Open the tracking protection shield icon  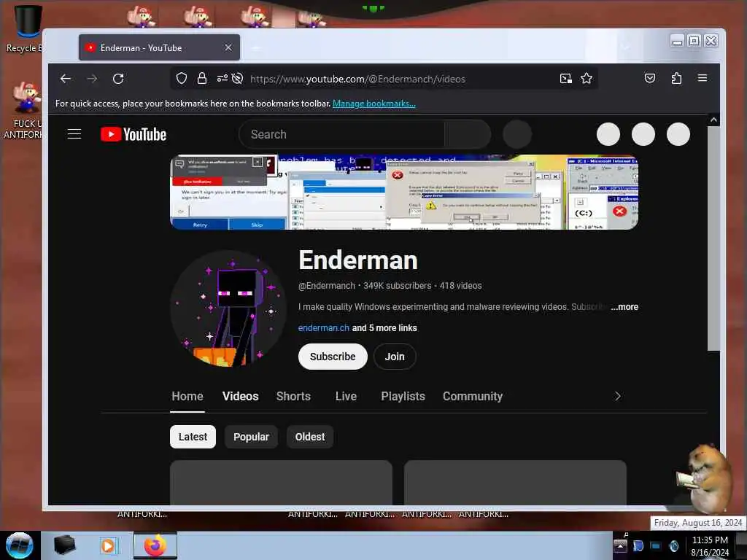[182, 79]
